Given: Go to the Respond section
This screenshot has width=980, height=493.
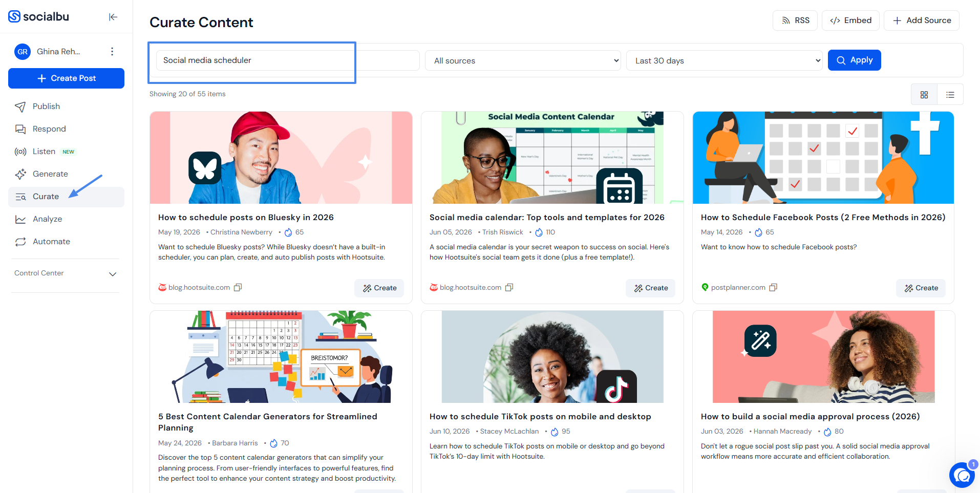Looking at the screenshot, I should [66, 129].
